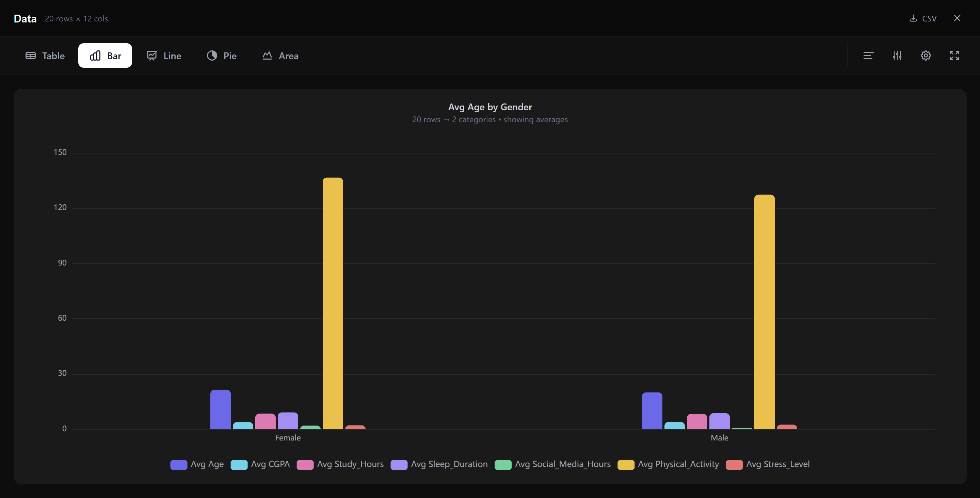Open the filters sliders icon

point(897,55)
